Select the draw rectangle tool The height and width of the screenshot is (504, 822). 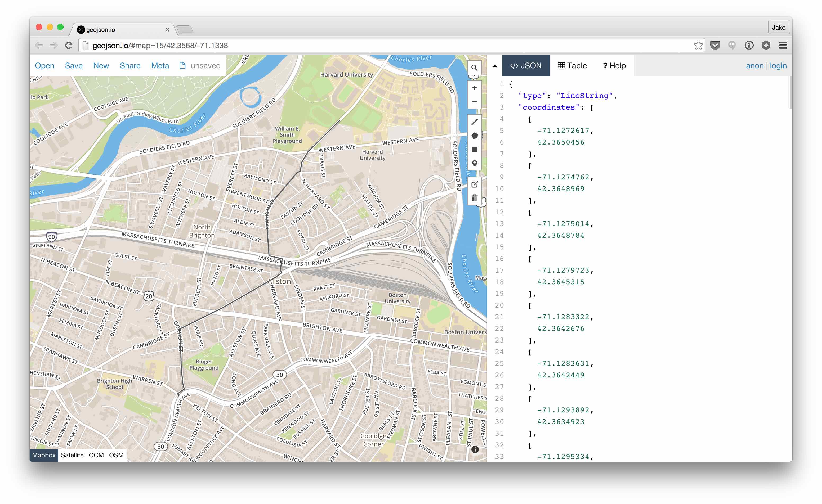474,150
